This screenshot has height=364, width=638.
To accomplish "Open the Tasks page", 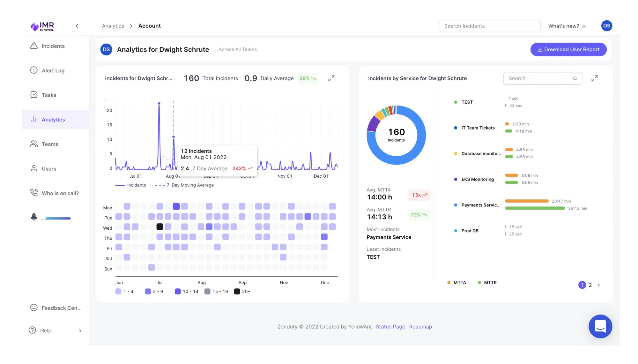I will pos(49,95).
